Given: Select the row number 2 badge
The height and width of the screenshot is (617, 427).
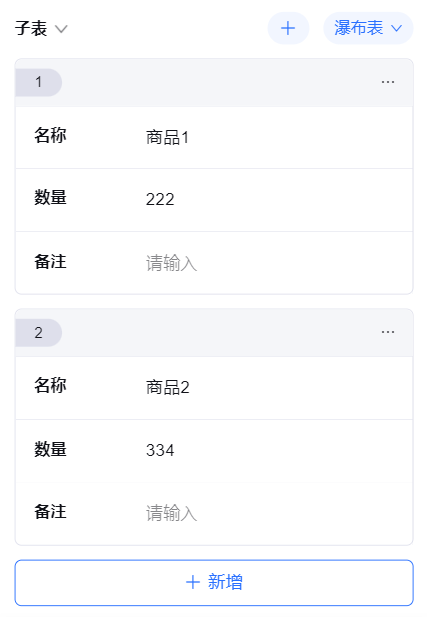Looking at the screenshot, I should coord(38,333).
